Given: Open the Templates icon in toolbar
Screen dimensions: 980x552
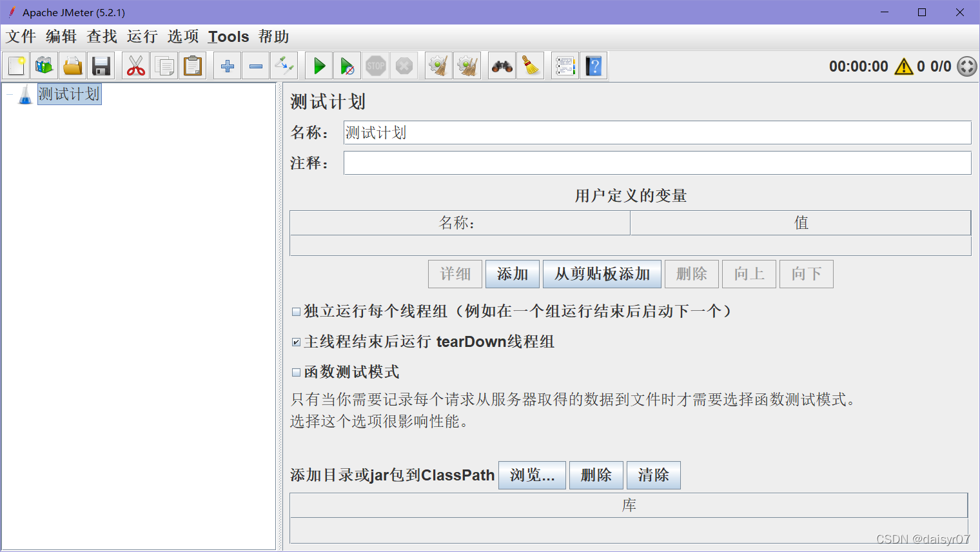Looking at the screenshot, I should [44, 66].
